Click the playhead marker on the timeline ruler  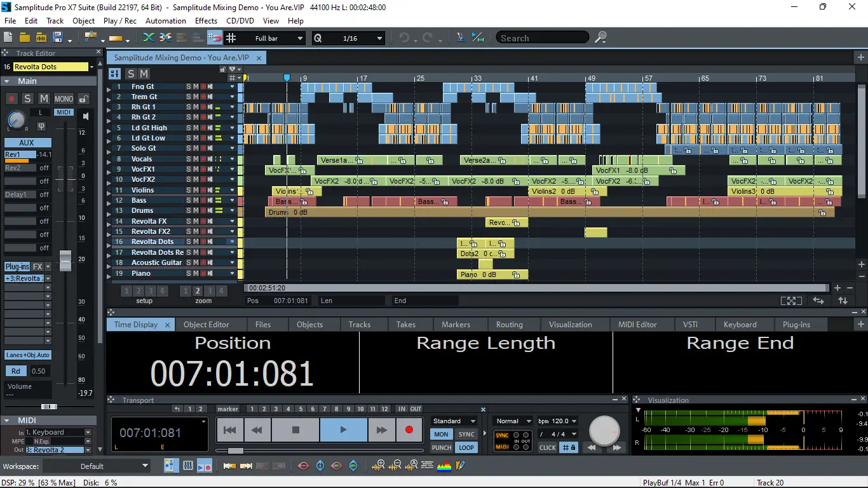(287, 78)
